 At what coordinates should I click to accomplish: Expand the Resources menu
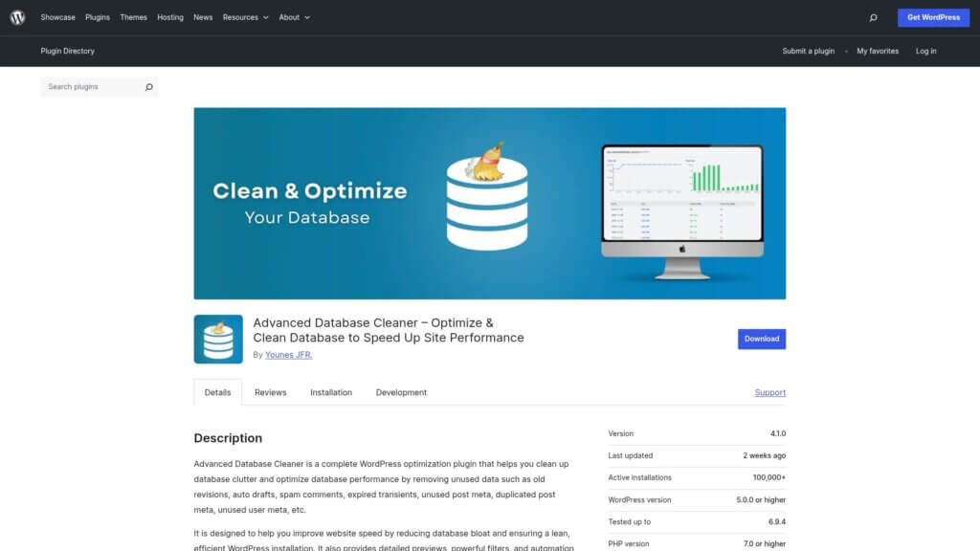(x=246, y=17)
